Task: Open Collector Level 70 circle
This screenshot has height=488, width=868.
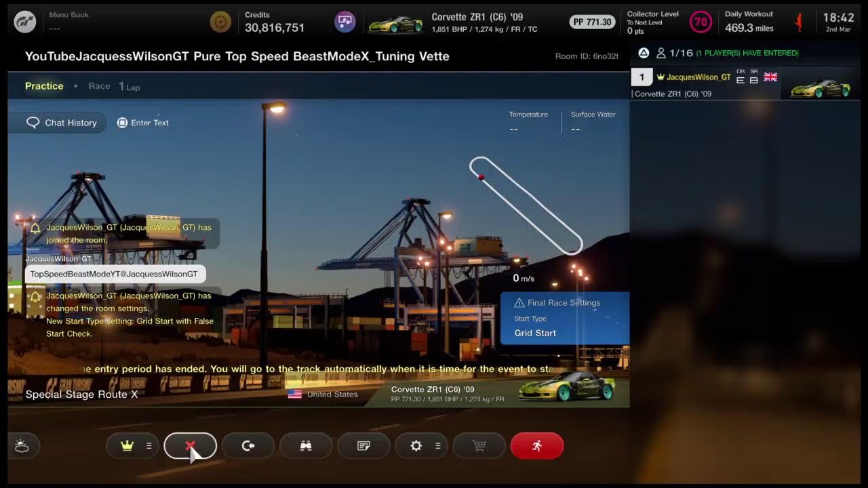Action: tap(701, 22)
